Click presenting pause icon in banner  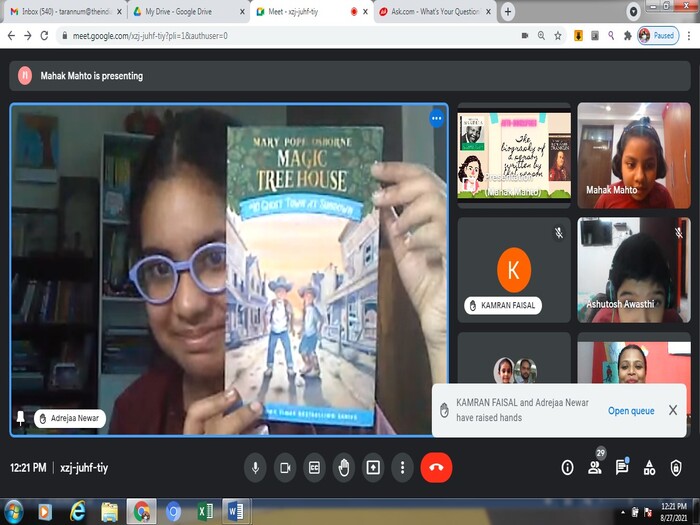point(25,75)
